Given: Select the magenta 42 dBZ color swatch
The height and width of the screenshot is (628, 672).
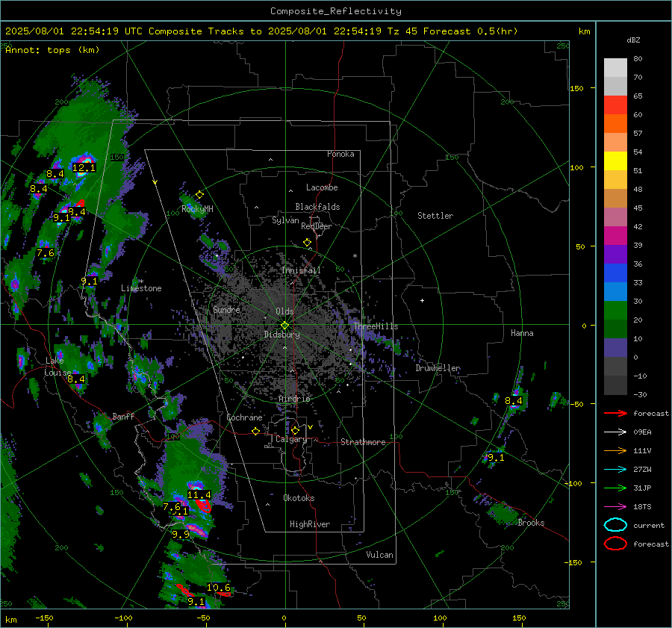Looking at the screenshot, I should coord(615,236).
